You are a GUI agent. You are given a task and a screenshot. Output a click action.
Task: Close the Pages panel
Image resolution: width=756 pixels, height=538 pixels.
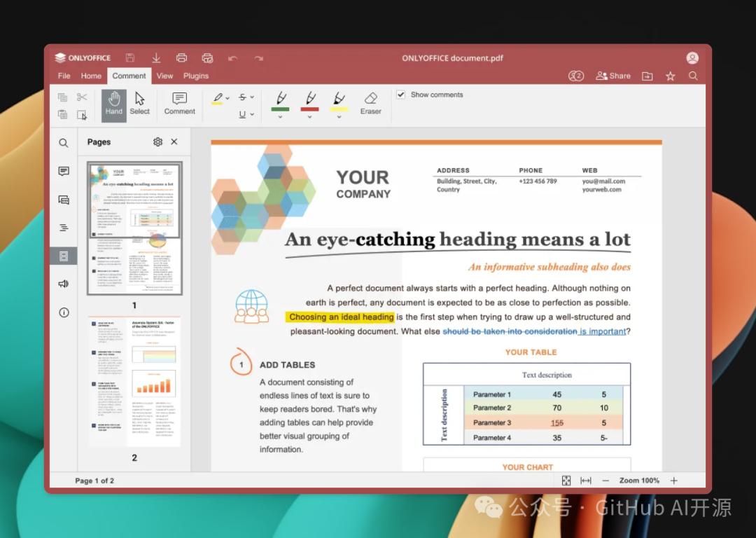coord(174,142)
